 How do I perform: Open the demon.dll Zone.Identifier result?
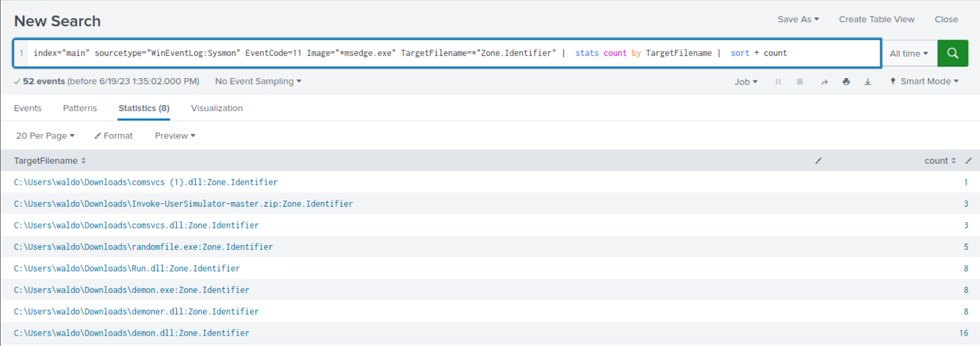131,333
